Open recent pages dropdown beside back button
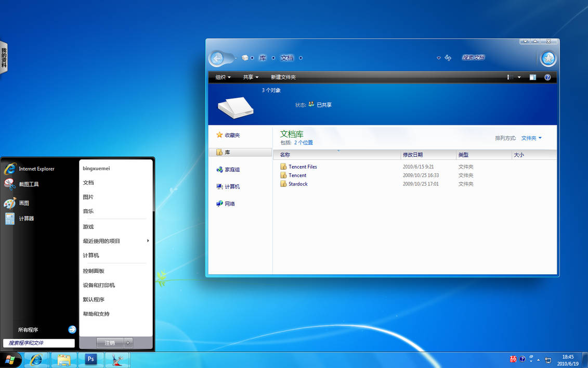The width and height of the screenshot is (588, 368). (x=236, y=58)
